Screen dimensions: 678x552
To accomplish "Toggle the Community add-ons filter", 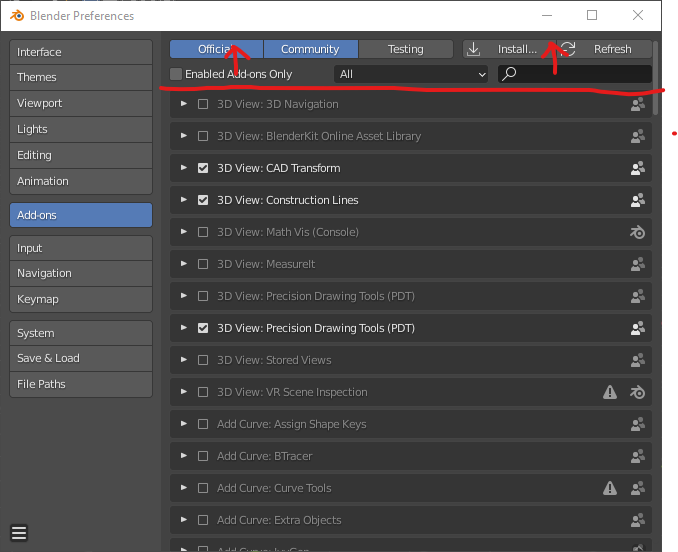I will coord(310,49).
